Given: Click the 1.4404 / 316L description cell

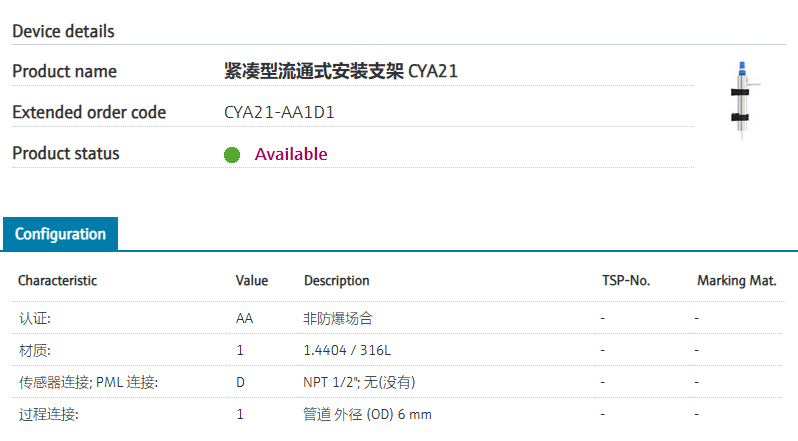Looking at the screenshot, I should [347, 350].
